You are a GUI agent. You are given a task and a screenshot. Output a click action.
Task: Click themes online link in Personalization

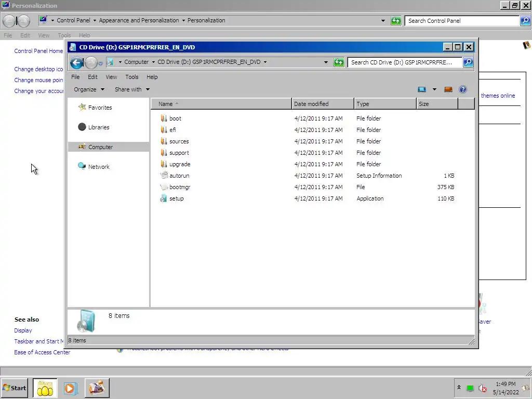click(498, 96)
